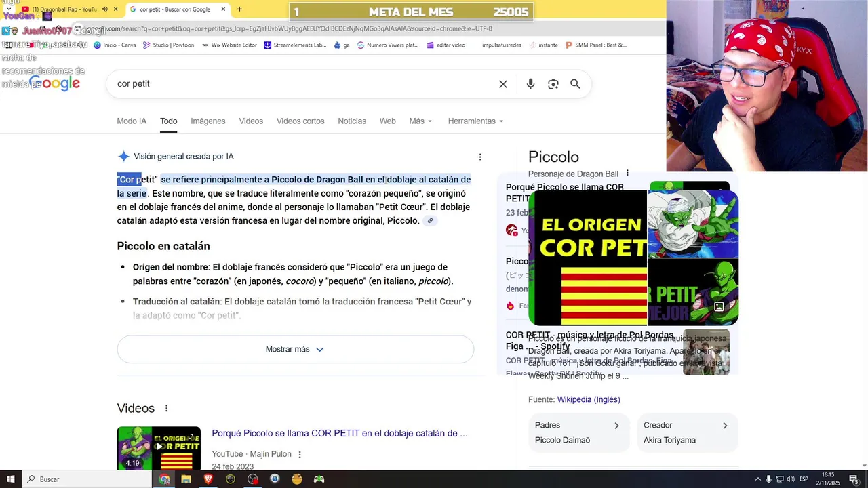868x488 pixels.
Task: Expand Creador Akira Toriyama card
Action: 687,432
